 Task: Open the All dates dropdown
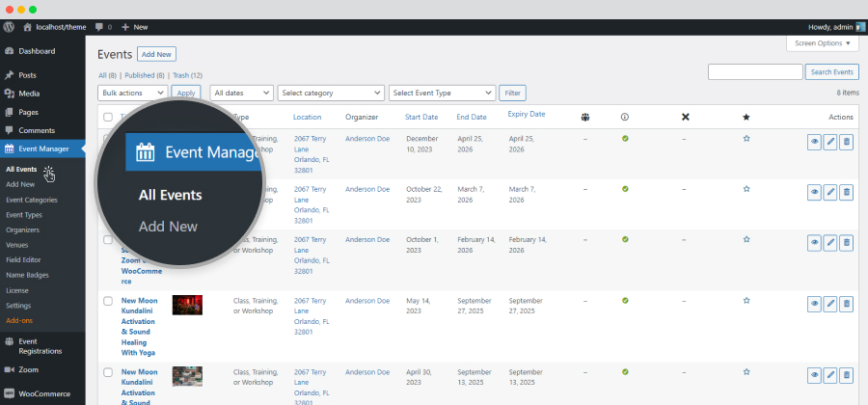242,93
